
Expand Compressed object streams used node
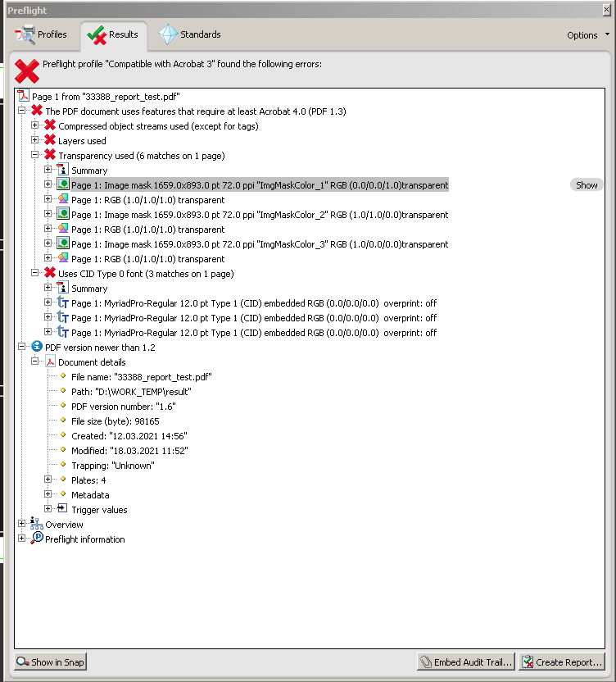34,125
